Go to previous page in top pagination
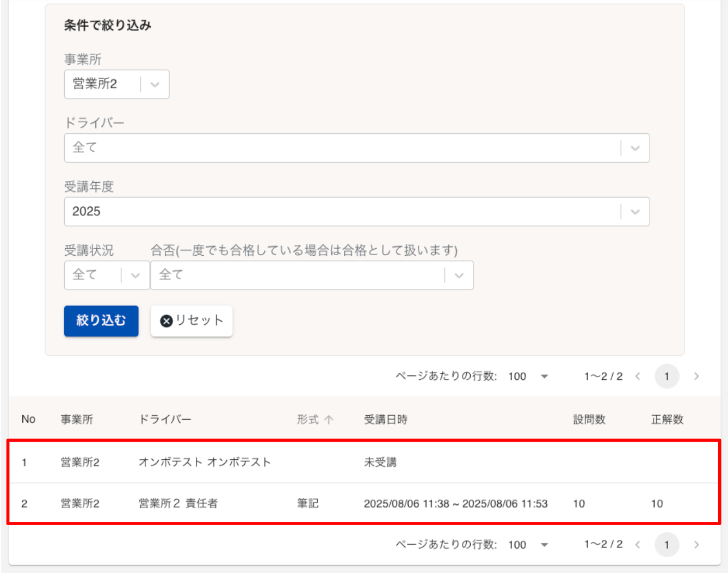This screenshot has height=573, width=728. [x=638, y=377]
